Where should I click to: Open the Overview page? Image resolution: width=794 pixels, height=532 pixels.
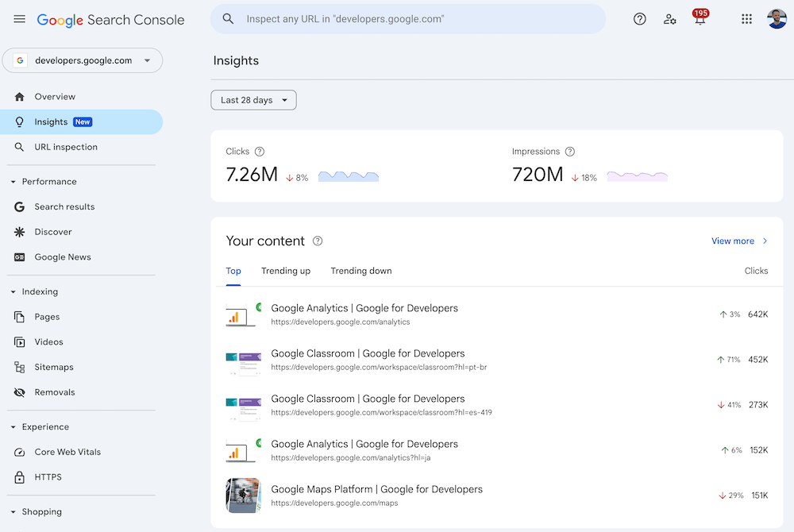81,97
